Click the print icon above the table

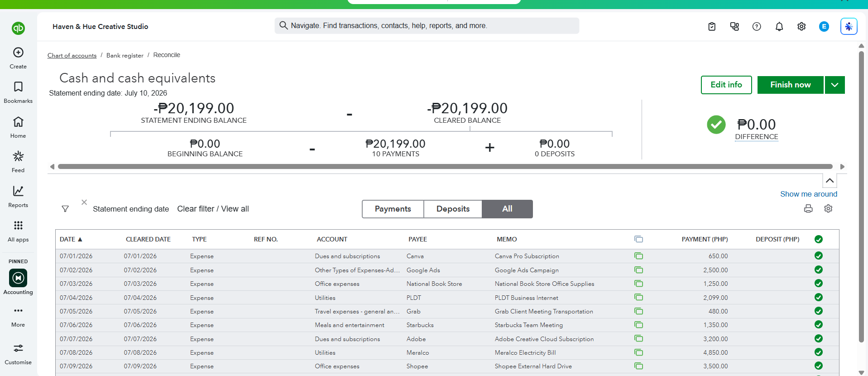808,208
